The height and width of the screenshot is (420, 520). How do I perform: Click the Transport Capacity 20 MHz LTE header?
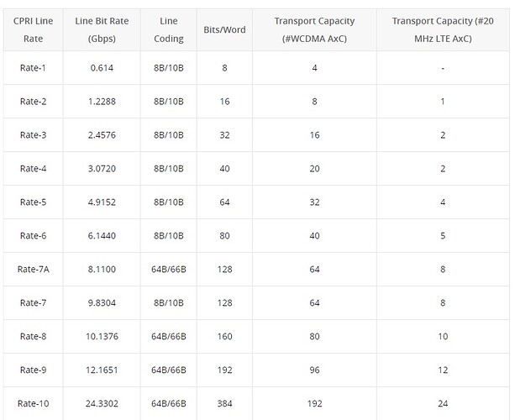pos(443,30)
